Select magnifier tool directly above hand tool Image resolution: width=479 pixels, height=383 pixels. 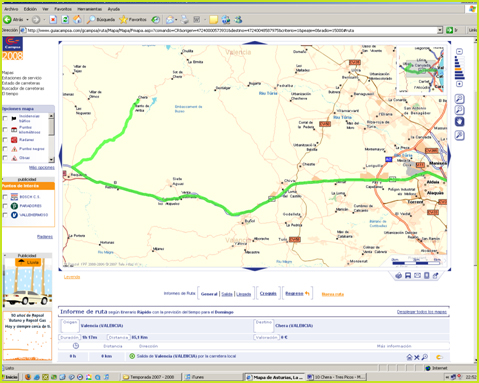(x=459, y=110)
